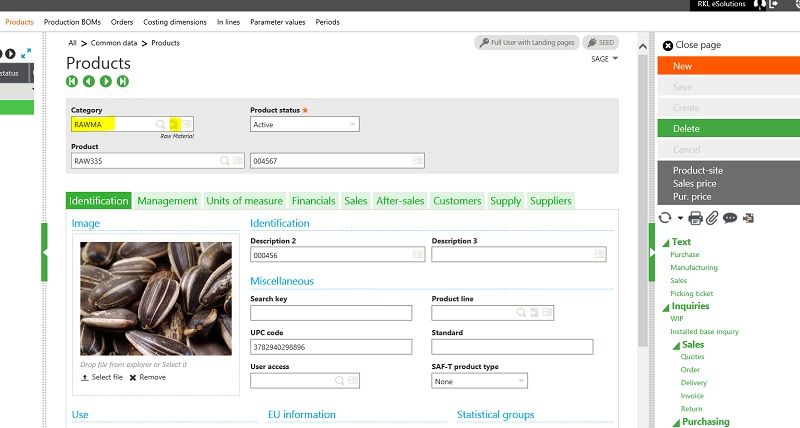Viewport: 800px width, 428px height.
Task: Go to the first product record
Action: [72, 81]
